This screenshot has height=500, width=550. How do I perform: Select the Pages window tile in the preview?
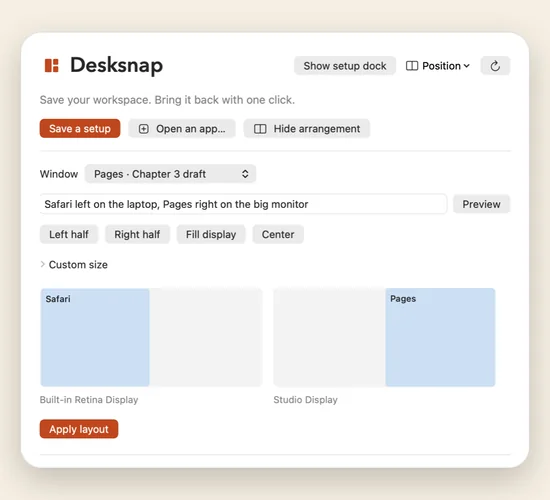click(x=440, y=337)
